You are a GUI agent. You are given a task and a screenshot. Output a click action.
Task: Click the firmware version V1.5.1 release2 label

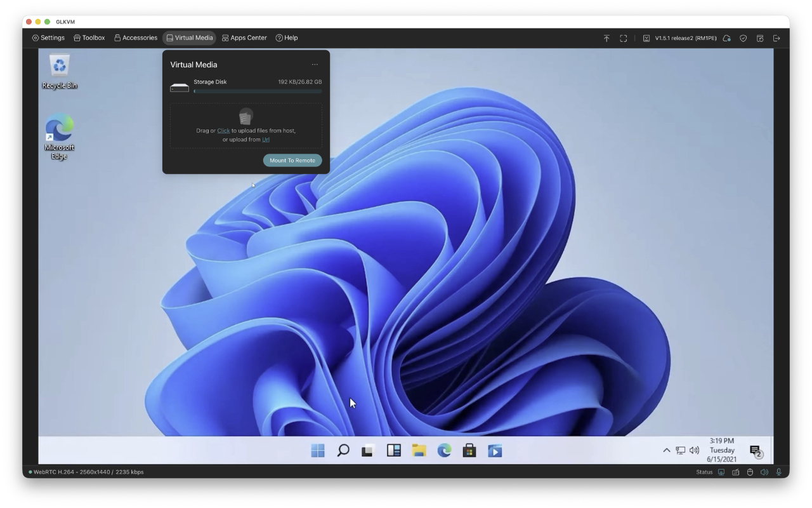(x=685, y=38)
